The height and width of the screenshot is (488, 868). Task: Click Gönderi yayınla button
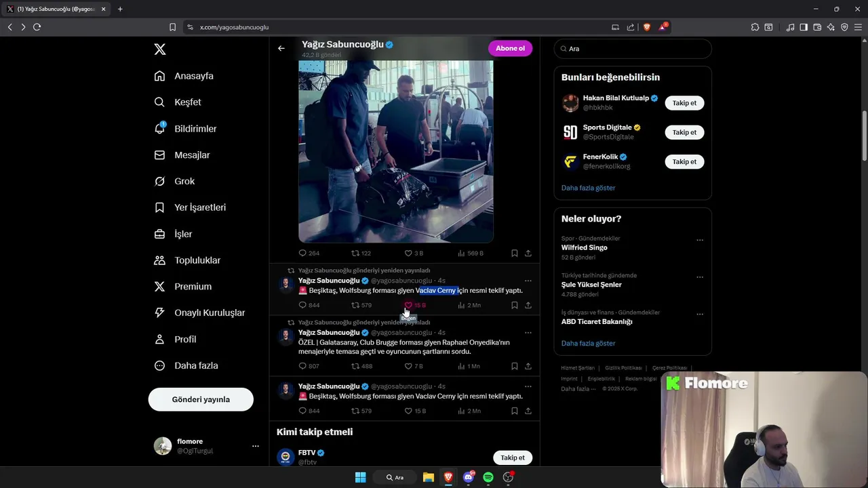pos(201,399)
